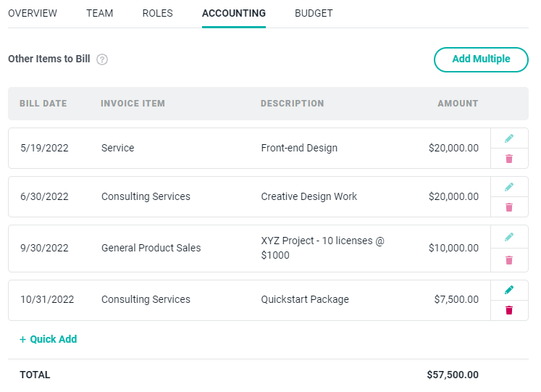This screenshot has width=541, height=392.
Task: Click the Invoice Item column header
Action: pyautogui.click(x=133, y=104)
